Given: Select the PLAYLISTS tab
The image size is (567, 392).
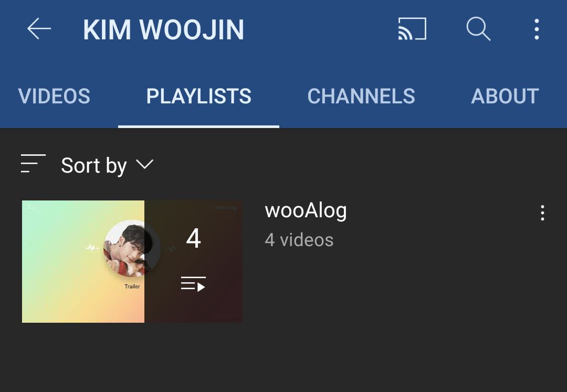Looking at the screenshot, I should click(x=198, y=96).
